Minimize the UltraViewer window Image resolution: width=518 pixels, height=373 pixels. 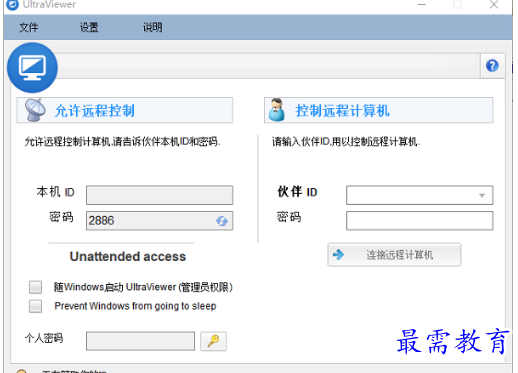coord(422,5)
